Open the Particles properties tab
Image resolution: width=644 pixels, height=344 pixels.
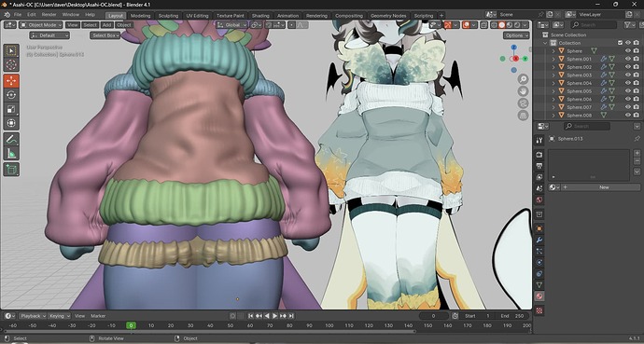point(539,251)
